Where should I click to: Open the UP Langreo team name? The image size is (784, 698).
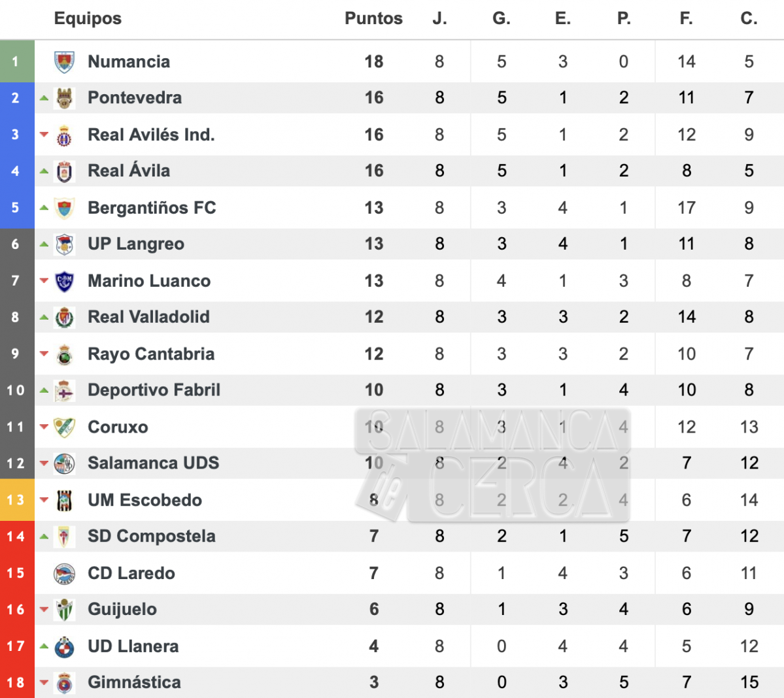(136, 244)
